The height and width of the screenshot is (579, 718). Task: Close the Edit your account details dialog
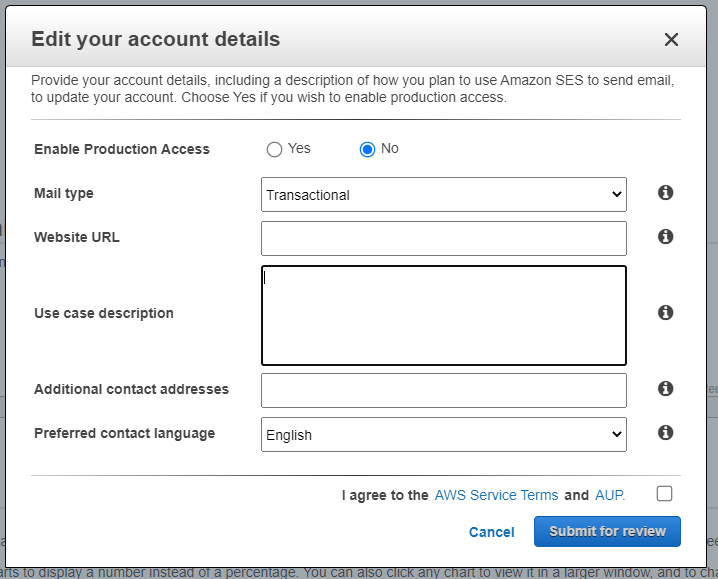671,40
